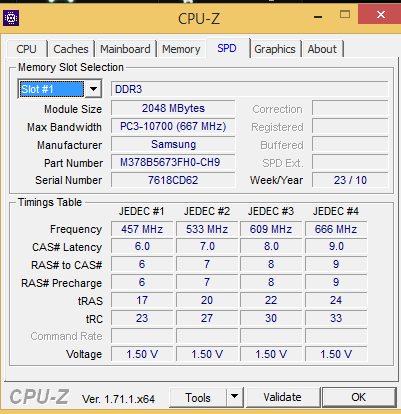Click tRC value 27
The height and width of the screenshot is (414, 401).
click(x=207, y=318)
